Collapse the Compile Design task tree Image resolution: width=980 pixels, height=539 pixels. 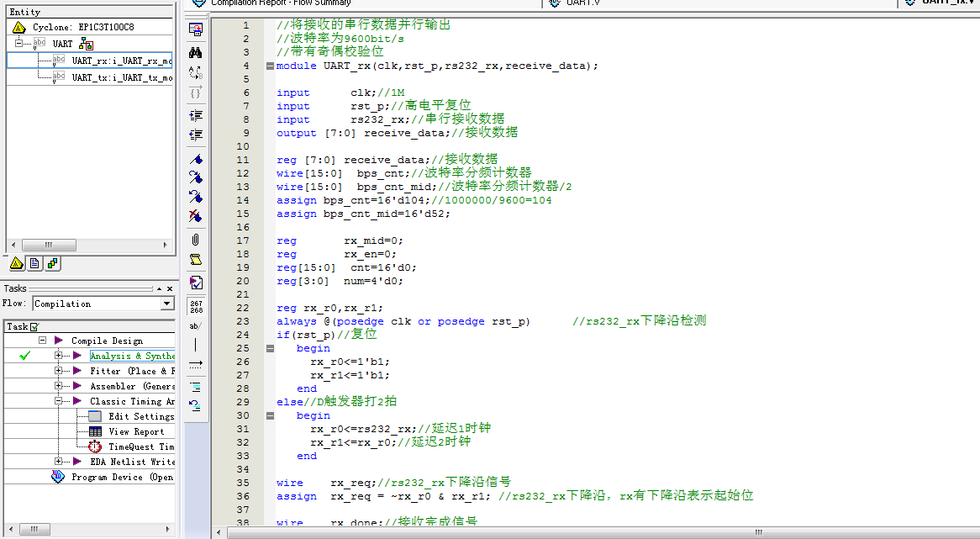point(42,341)
